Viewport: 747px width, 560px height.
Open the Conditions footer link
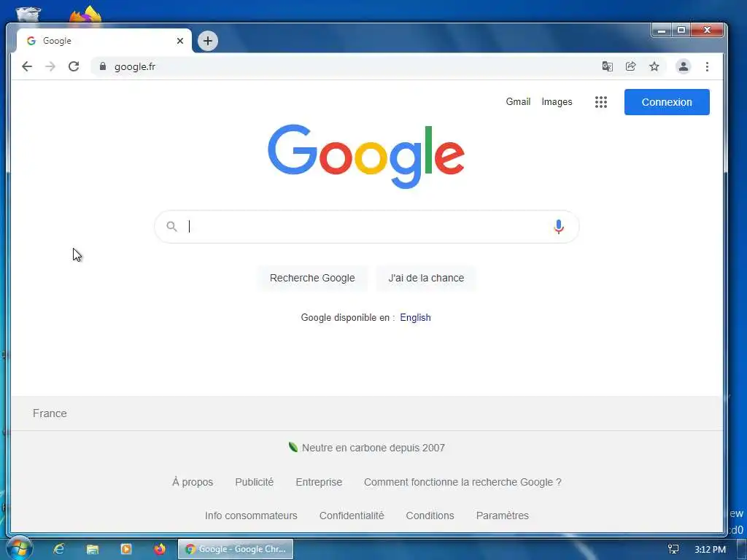point(430,516)
